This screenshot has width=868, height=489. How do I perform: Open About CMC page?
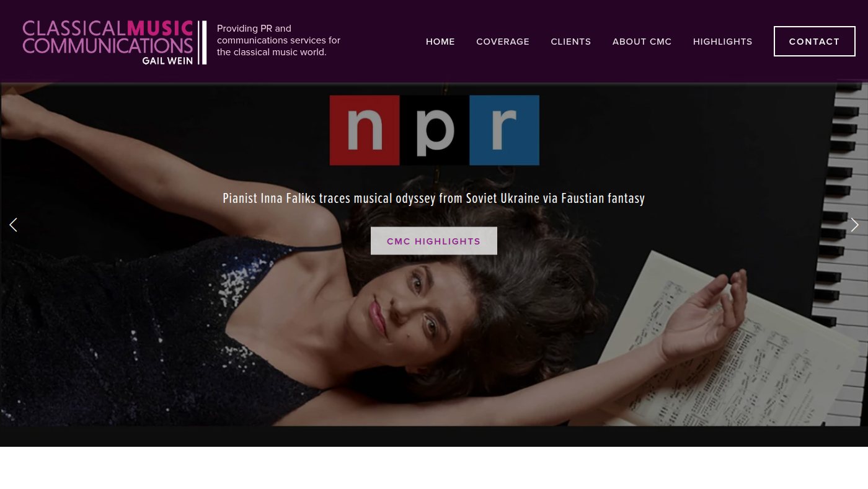click(642, 42)
